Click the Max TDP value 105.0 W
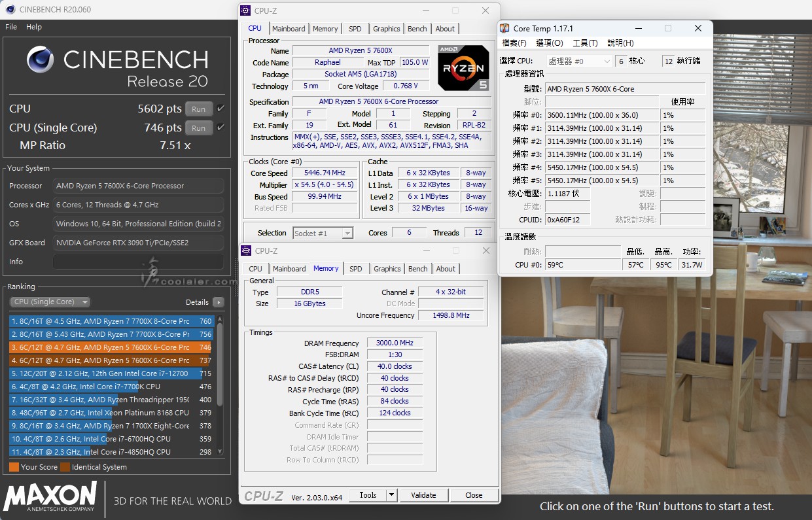The width and height of the screenshot is (812, 520). [415, 63]
